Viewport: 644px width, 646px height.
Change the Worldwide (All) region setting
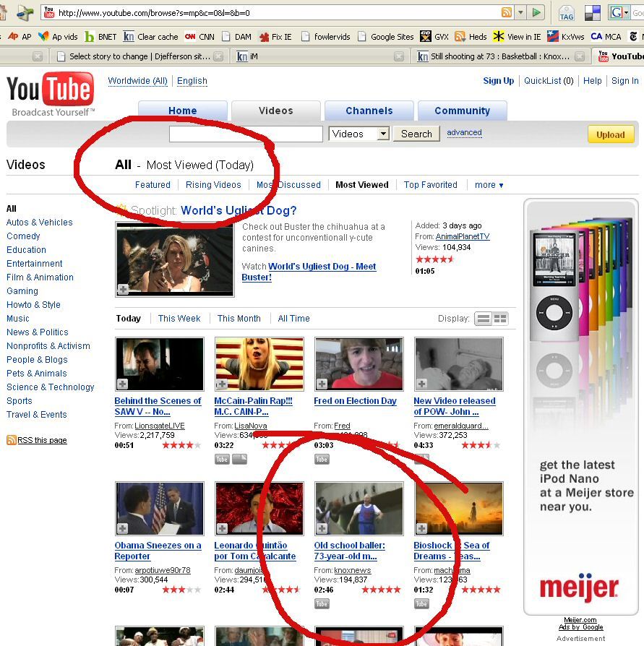137,81
